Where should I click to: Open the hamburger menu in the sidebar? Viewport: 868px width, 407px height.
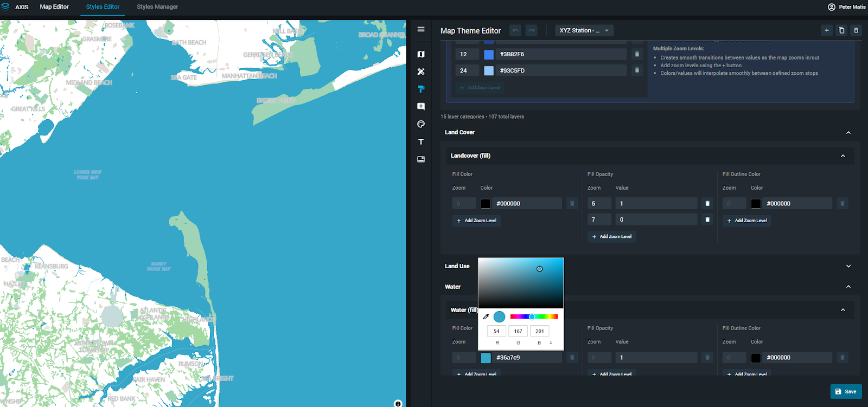(x=421, y=29)
